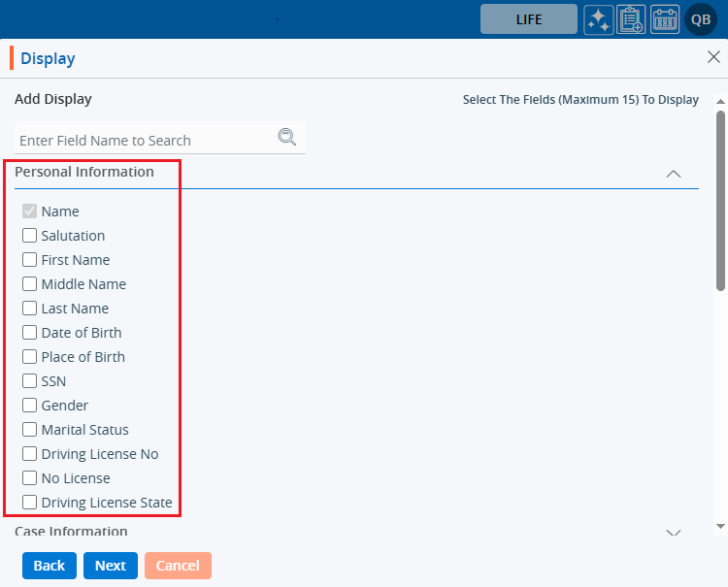The width and height of the screenshot is (728, 587).
Task: Open the calendar icon in header
Action: click(x=665, y=19)
